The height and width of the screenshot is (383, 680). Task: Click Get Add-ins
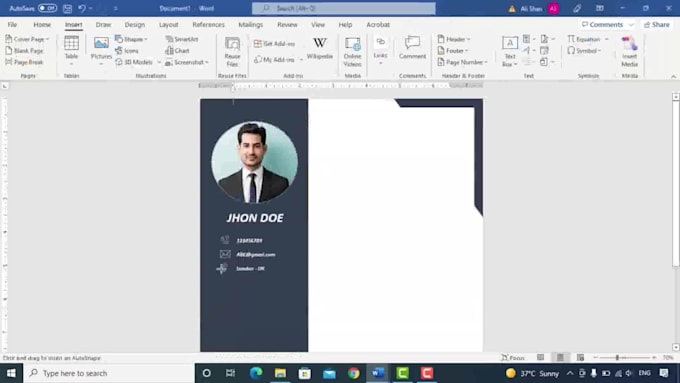(274, 43)
